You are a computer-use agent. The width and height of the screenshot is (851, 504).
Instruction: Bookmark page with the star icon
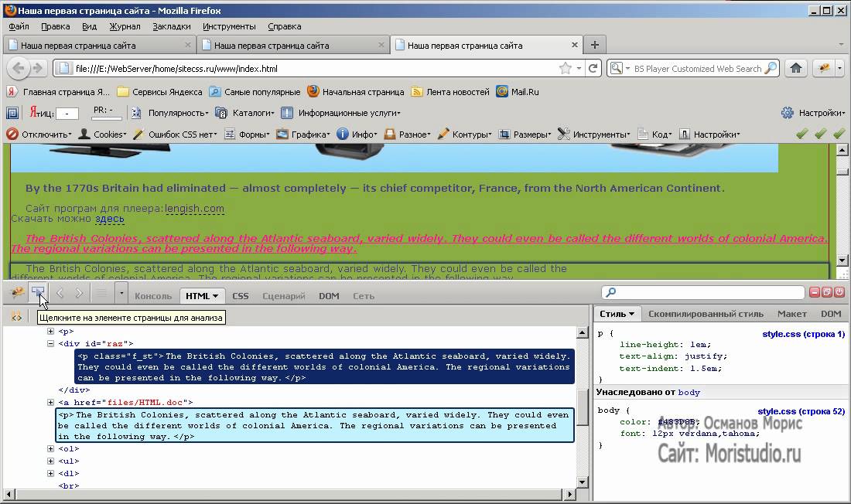pos(565,68)
